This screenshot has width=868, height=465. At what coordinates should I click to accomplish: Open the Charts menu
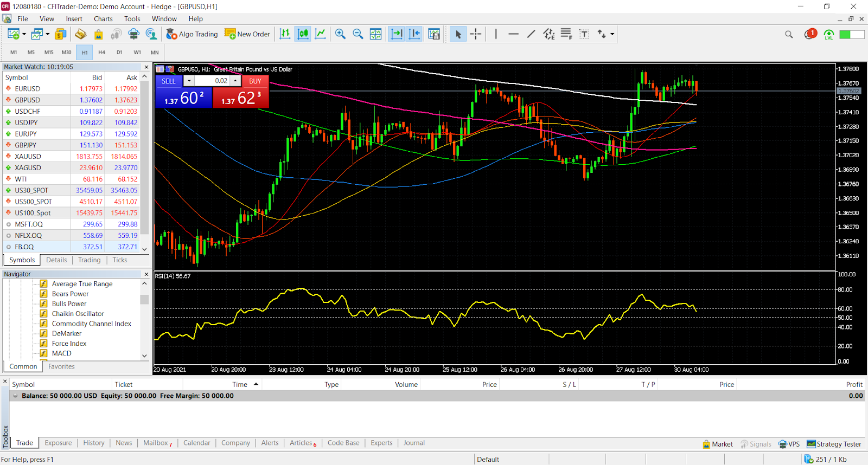click(103, 19)
